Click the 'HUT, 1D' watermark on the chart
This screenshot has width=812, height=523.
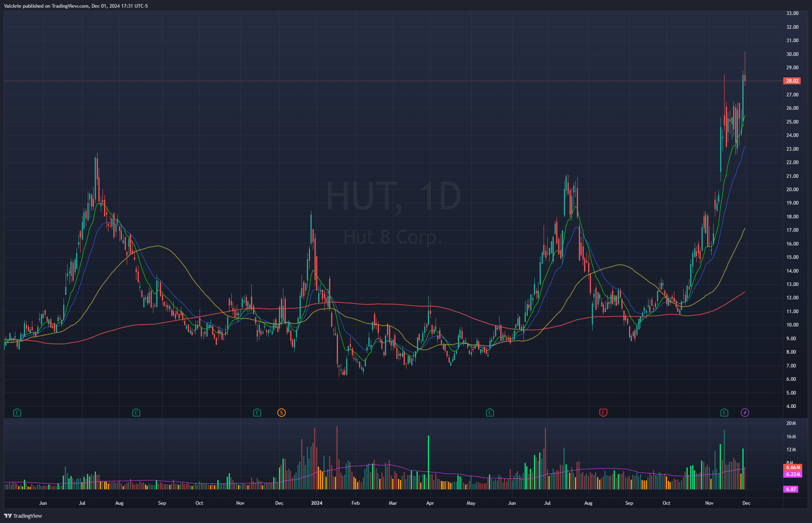[x=393, y=196]
